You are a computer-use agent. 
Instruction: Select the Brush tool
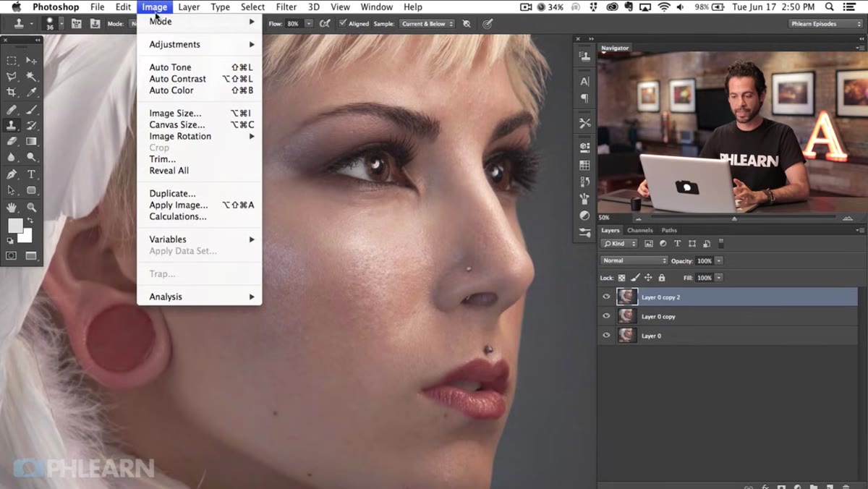31,110
